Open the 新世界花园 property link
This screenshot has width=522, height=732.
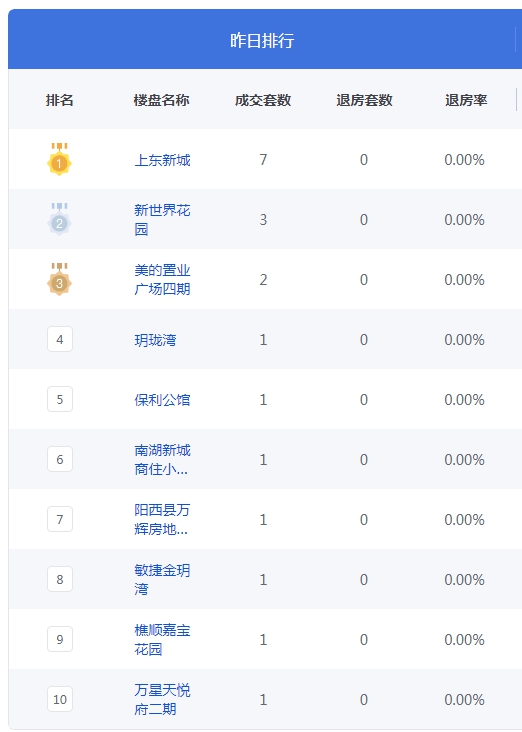click(x=162, y=219)
